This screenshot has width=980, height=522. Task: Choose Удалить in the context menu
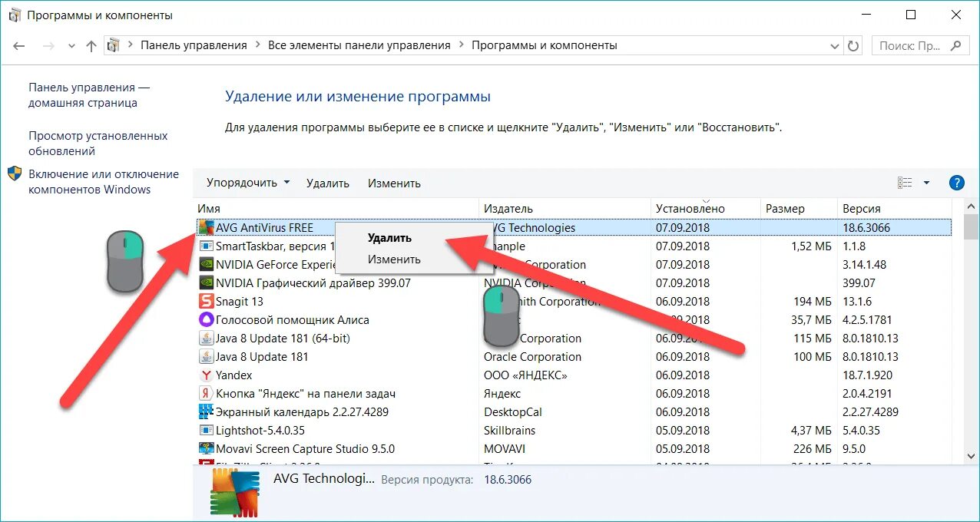[x=389, y=238]
